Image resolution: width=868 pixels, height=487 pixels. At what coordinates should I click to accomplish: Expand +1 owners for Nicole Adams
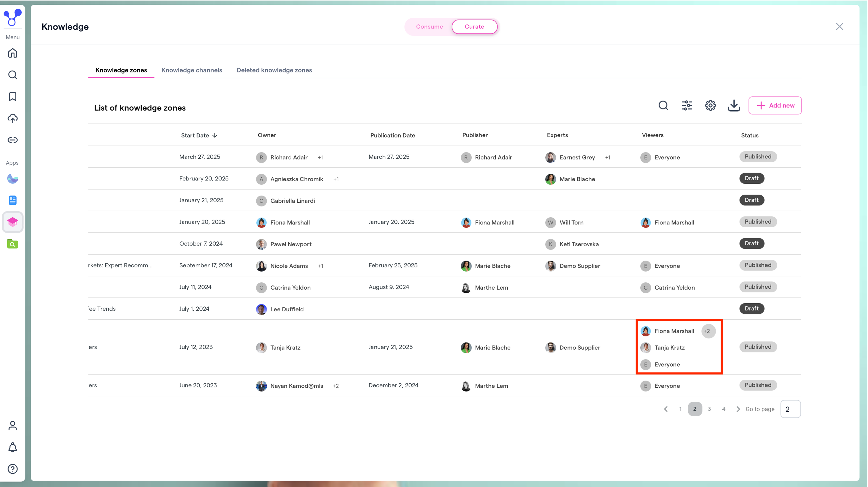click(x=320, y=266)
